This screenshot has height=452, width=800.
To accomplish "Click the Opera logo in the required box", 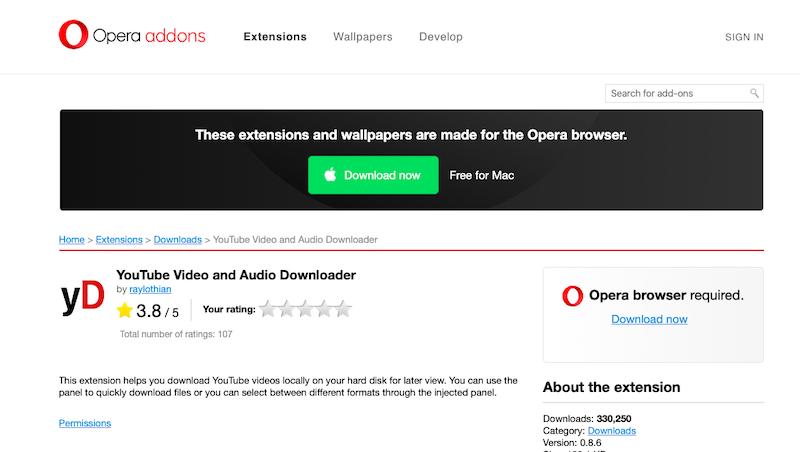I will click(x=572, y=296).
